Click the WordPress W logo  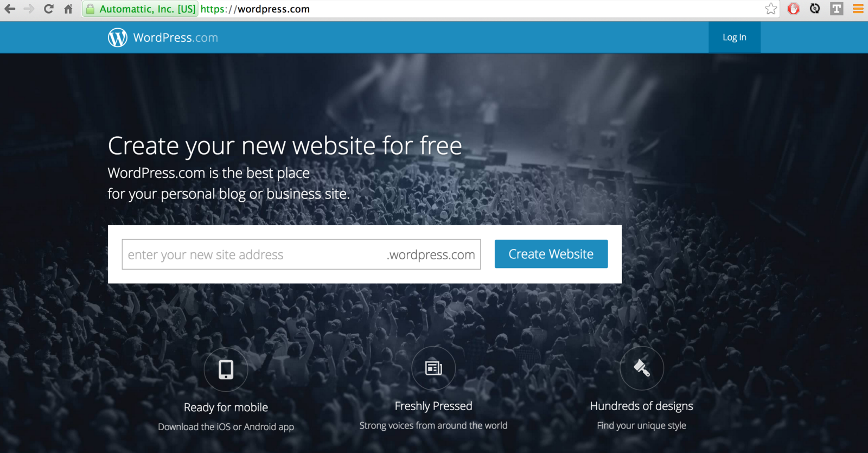(118, 37)
